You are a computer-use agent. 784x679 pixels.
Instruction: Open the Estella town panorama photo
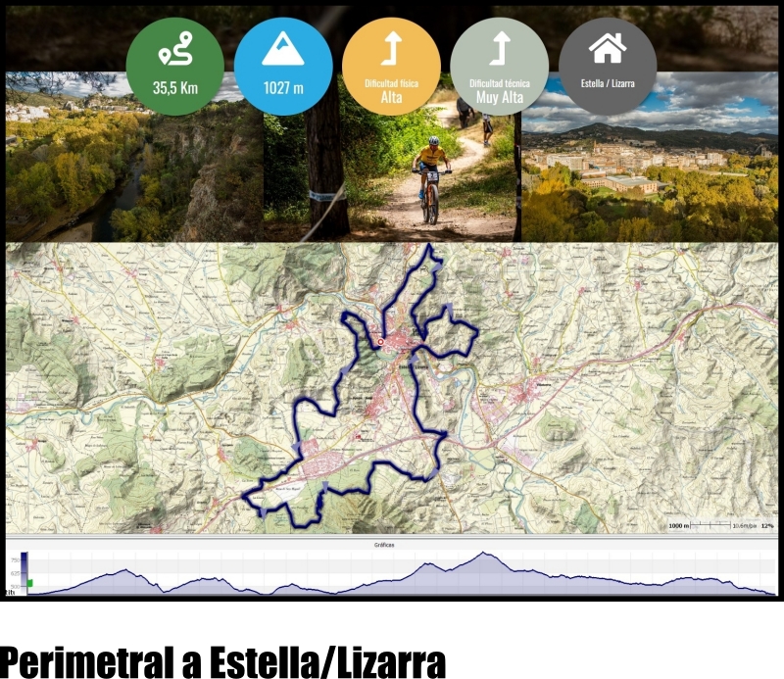[x=650, y=157]
